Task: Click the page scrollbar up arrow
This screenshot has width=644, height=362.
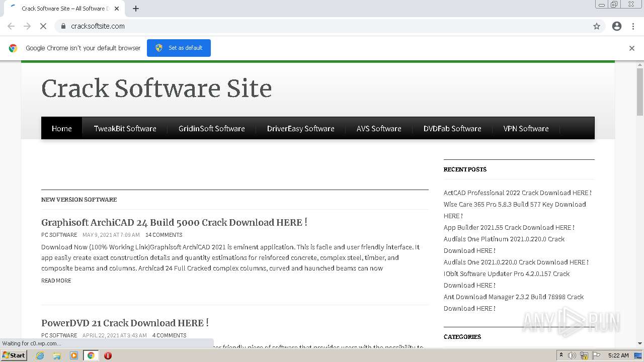Action: [x=640, y=65]
